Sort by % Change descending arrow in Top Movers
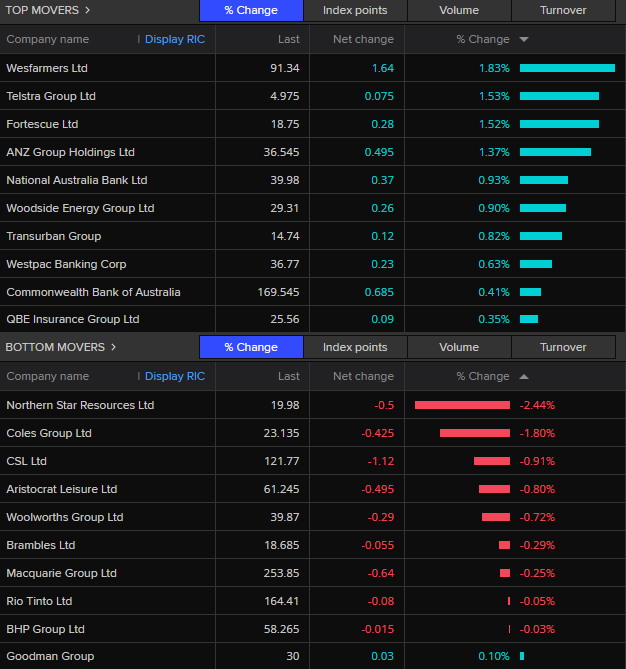 point(524,39)
